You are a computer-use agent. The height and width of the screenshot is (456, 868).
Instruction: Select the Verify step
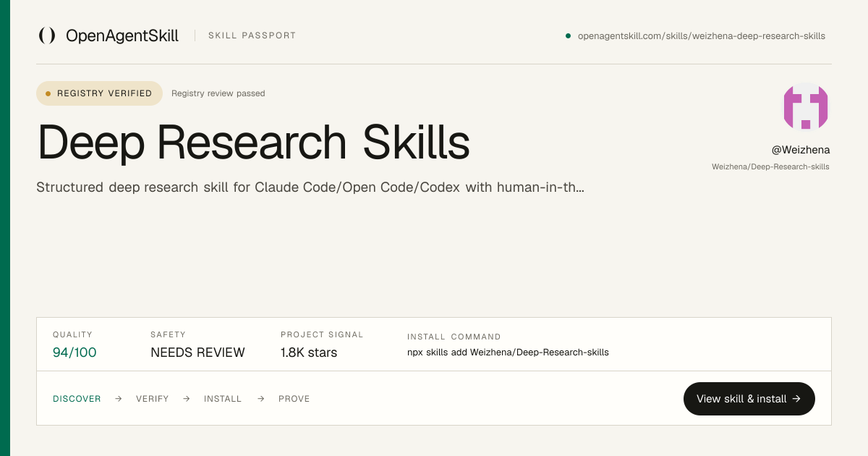pyautogui.click(x=153, y=399)
